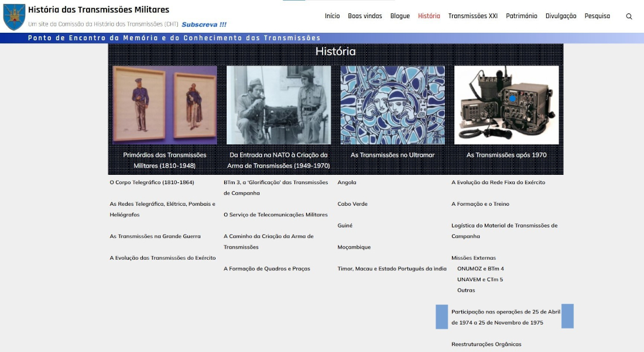Viewport: 644px width, 352px height.
Task: Open the soldiers on telephone photo
Action: tap(279, 105)
